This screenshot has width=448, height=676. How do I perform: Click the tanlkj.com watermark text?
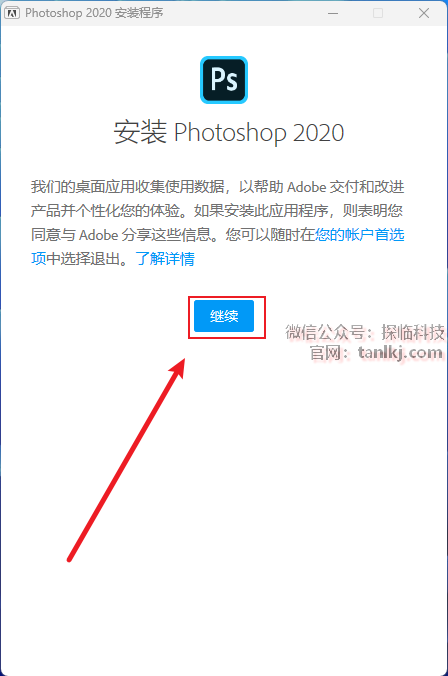[x=400, y=353]
